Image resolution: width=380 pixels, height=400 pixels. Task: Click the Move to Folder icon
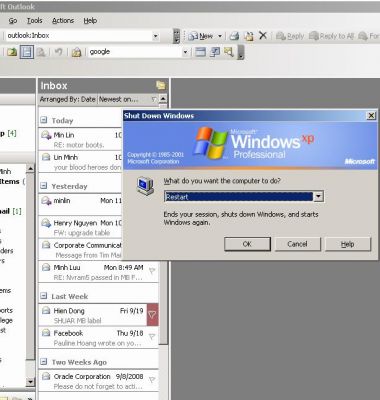coord(249,36)
